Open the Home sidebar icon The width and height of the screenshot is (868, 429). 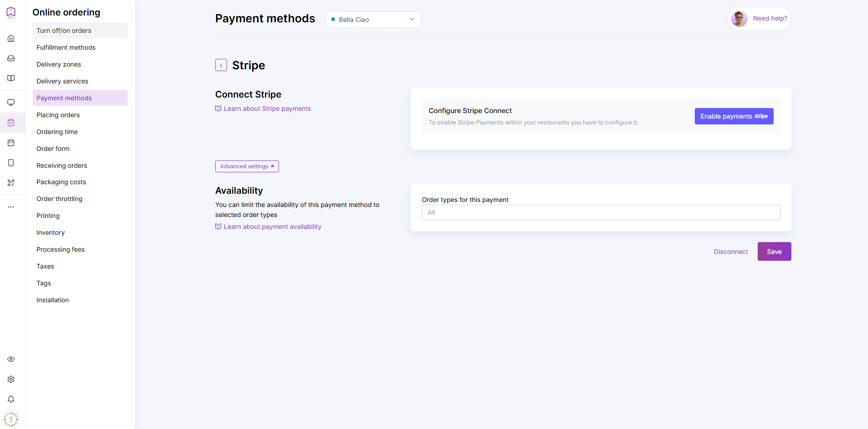11,38
